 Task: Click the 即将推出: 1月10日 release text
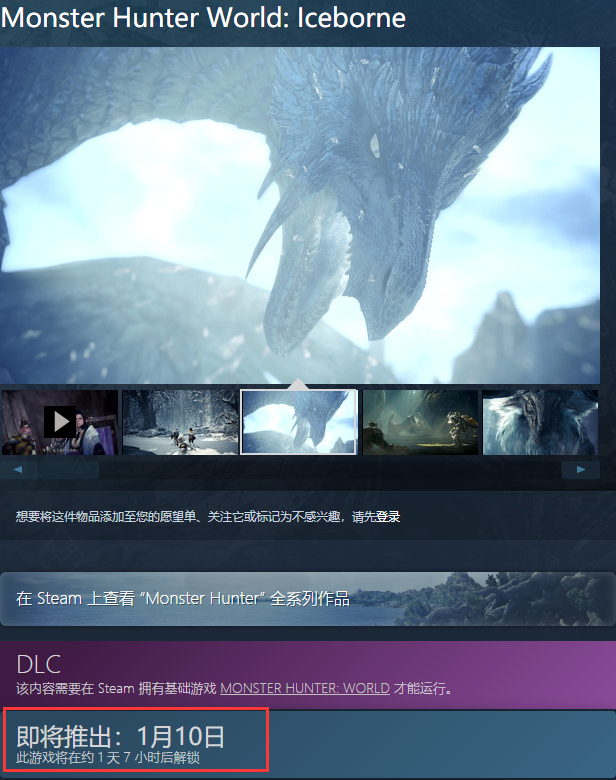[120, 737]
